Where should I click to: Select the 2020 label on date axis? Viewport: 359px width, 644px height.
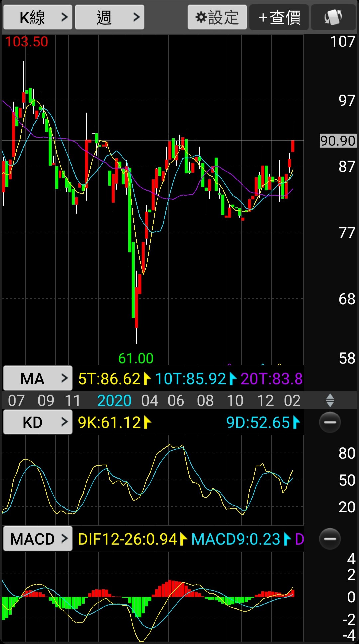click(x=114, y=401)
